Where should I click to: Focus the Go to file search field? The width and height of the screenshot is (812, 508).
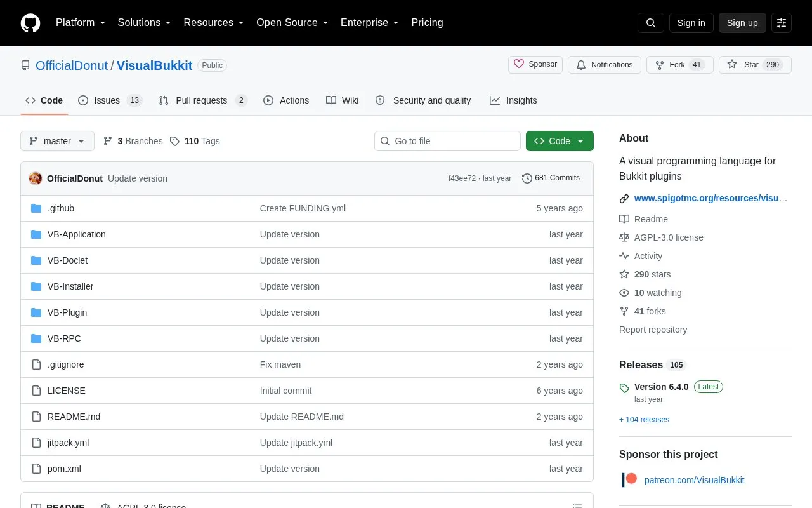point(447,141)
